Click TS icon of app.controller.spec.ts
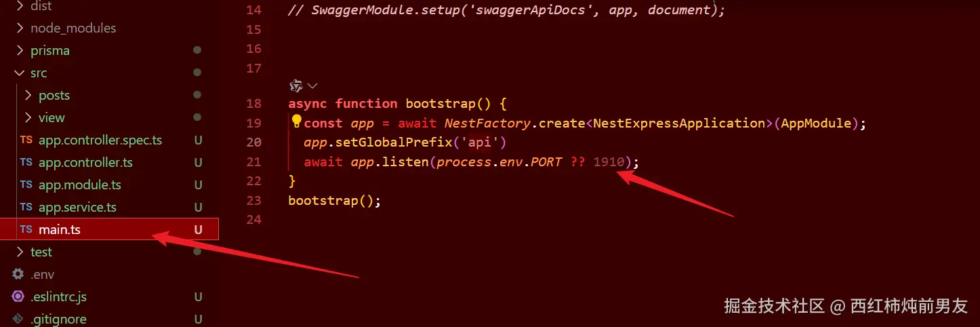 point(26,140)
